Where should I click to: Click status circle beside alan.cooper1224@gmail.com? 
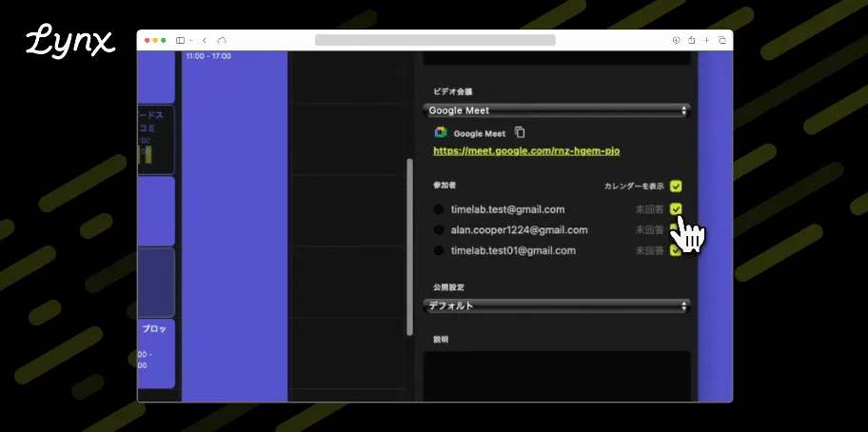click(439, 230)
